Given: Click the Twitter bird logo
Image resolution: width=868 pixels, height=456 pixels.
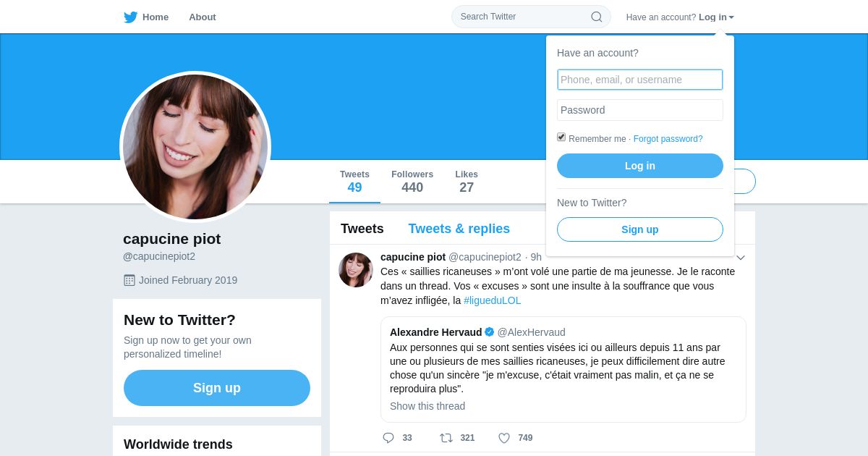Looking at the screenshot, I should coord(130,17).
